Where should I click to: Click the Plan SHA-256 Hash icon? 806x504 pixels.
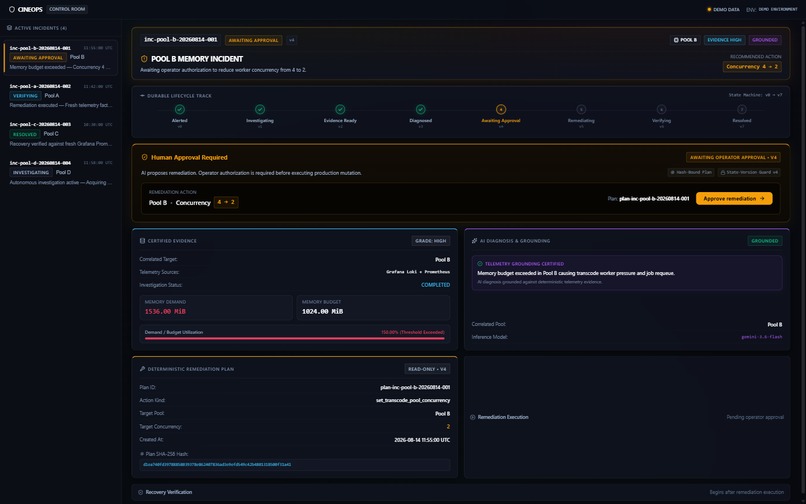142,454
